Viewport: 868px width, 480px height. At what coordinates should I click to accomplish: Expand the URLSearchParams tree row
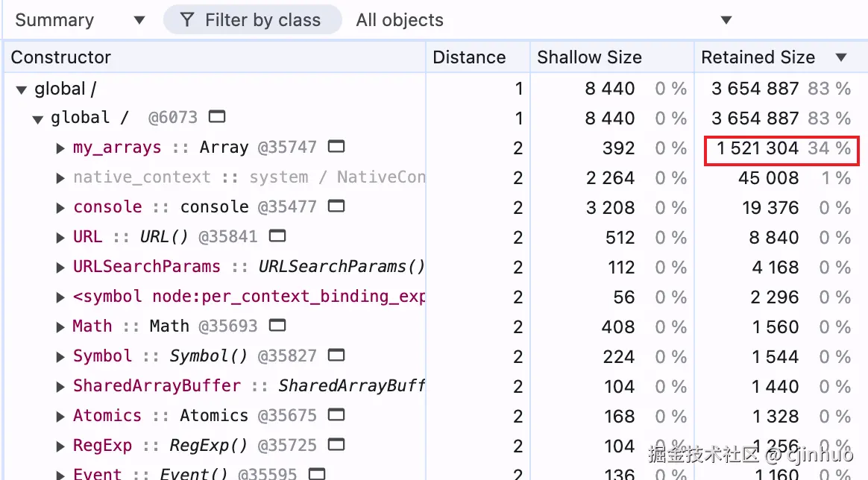click(x=61, y=267)
